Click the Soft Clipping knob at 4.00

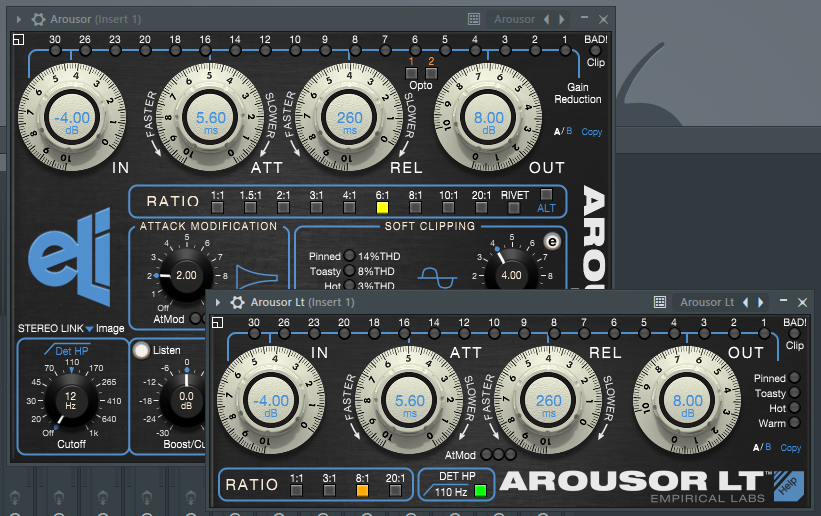[x=511, y=272]
